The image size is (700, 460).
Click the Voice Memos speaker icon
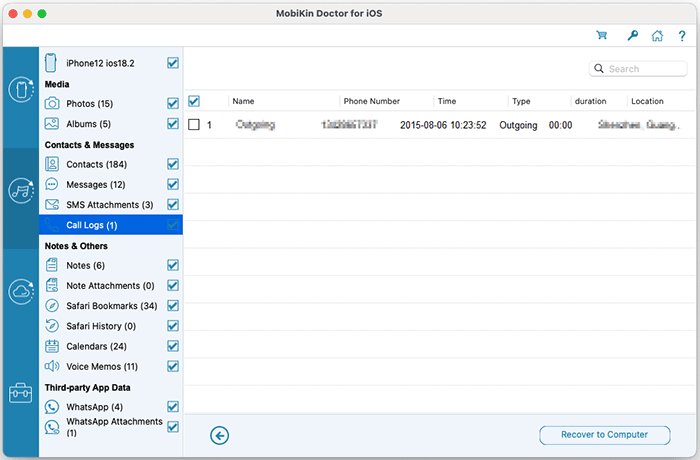click(x=52, y=366)
